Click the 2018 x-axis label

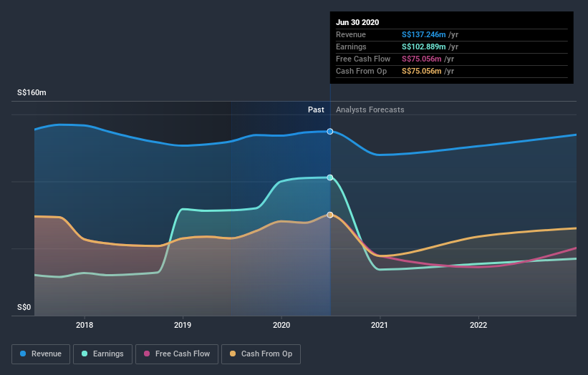tap(85, 325)
